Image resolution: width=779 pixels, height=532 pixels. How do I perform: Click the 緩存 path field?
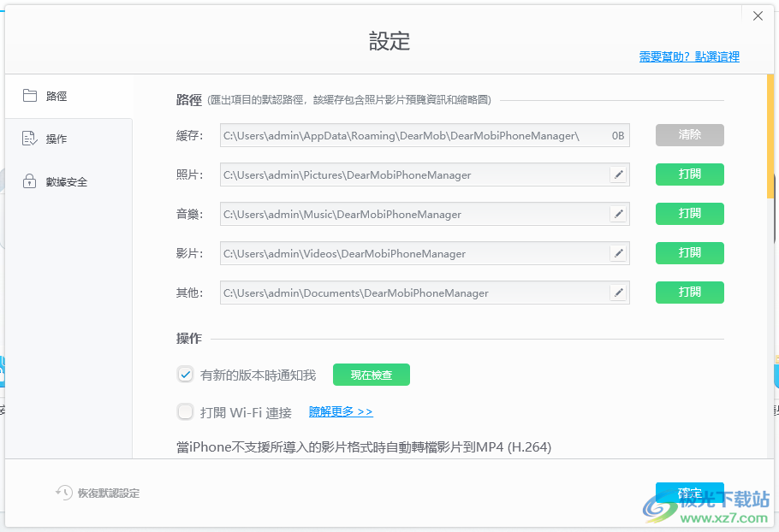(x=425, y=135)
